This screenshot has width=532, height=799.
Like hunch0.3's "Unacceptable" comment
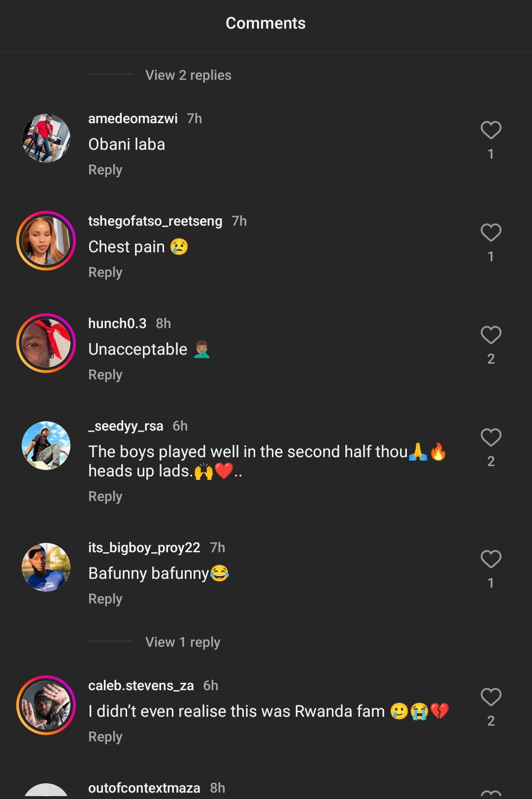[x=491, y=335]
